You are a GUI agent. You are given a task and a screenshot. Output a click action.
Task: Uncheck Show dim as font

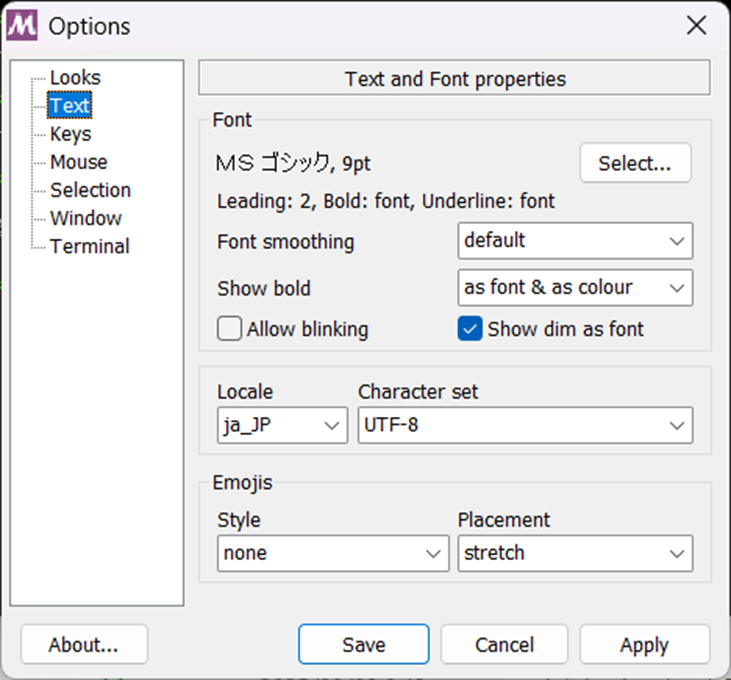point(470,329)
